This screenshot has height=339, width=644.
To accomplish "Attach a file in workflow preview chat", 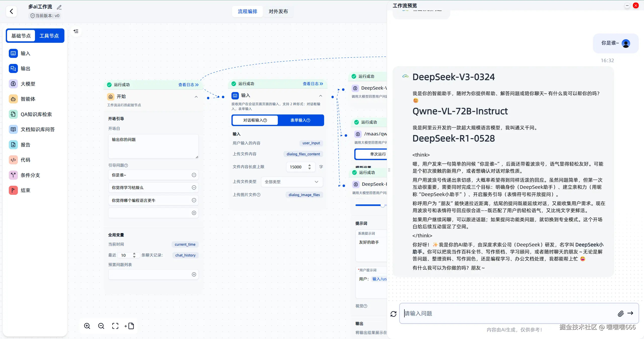I will 621,314.
